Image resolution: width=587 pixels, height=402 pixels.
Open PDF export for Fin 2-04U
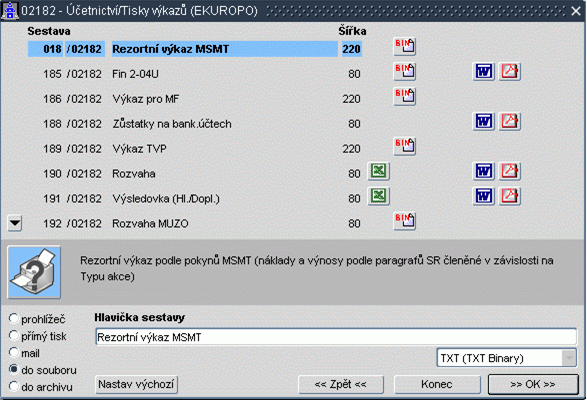click(510, 71)
